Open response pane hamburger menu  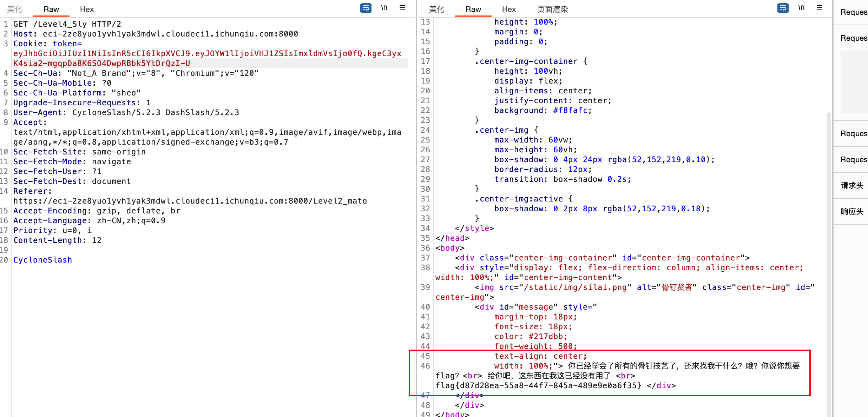click(x=820, y=8)
